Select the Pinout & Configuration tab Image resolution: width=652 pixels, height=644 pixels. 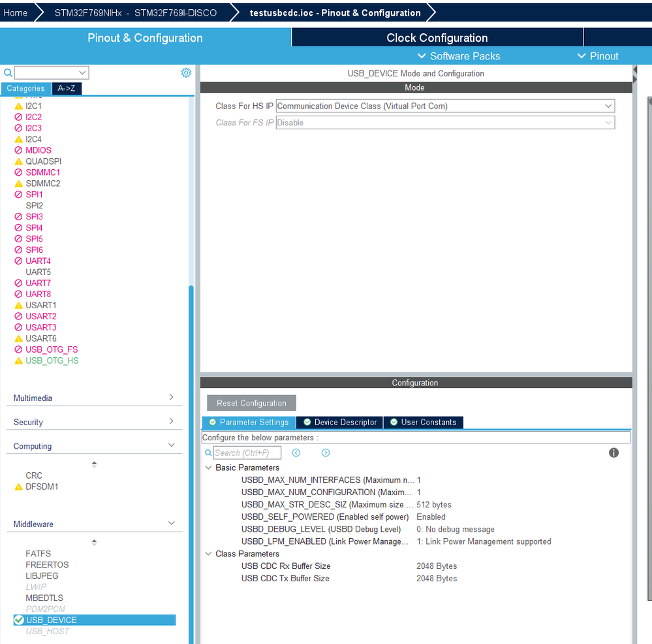(x=145, y=38)
